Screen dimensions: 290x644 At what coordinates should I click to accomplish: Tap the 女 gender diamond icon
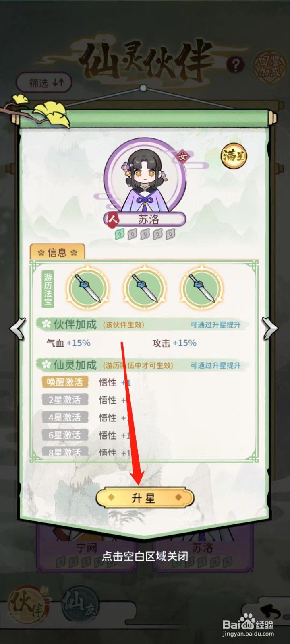(183, 156)
